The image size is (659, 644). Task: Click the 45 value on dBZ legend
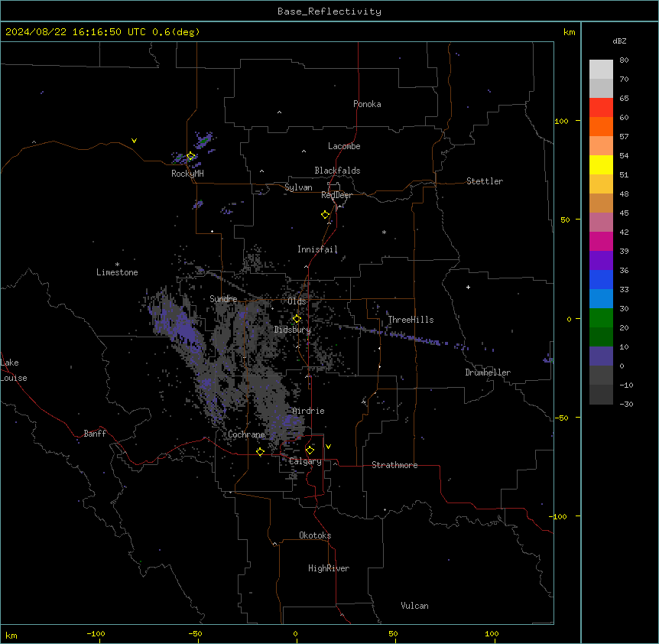tap(624, 213)
